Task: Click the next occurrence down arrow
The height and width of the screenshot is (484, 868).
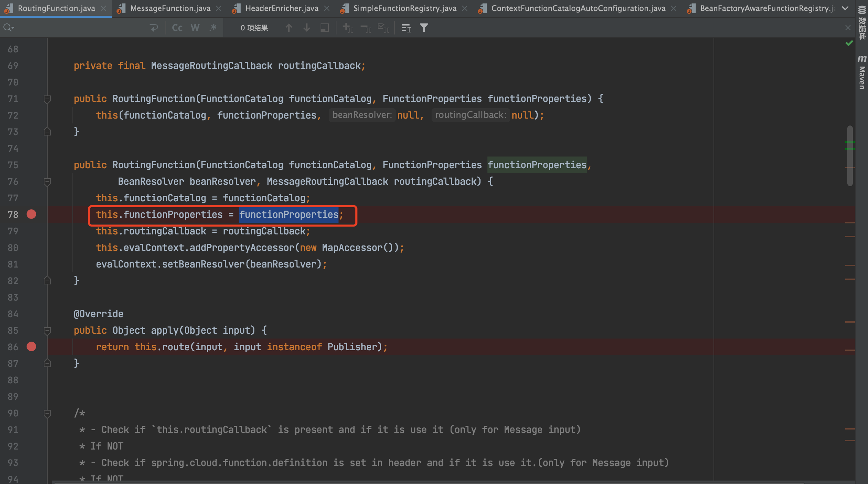Action: click(306, 28)
